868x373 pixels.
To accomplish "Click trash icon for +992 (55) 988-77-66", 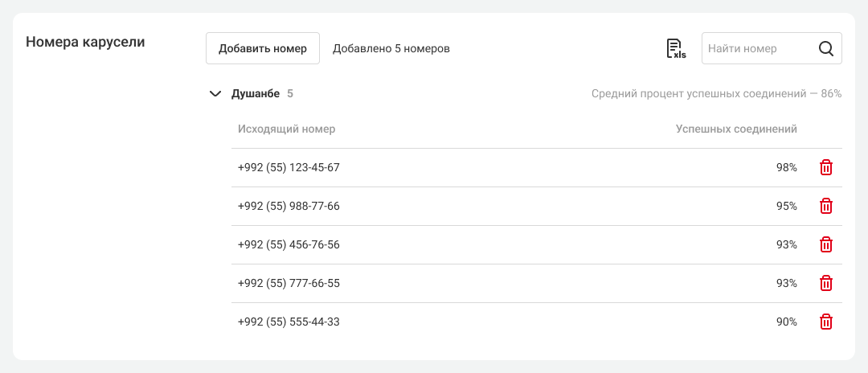I will (x=825, y=206).
